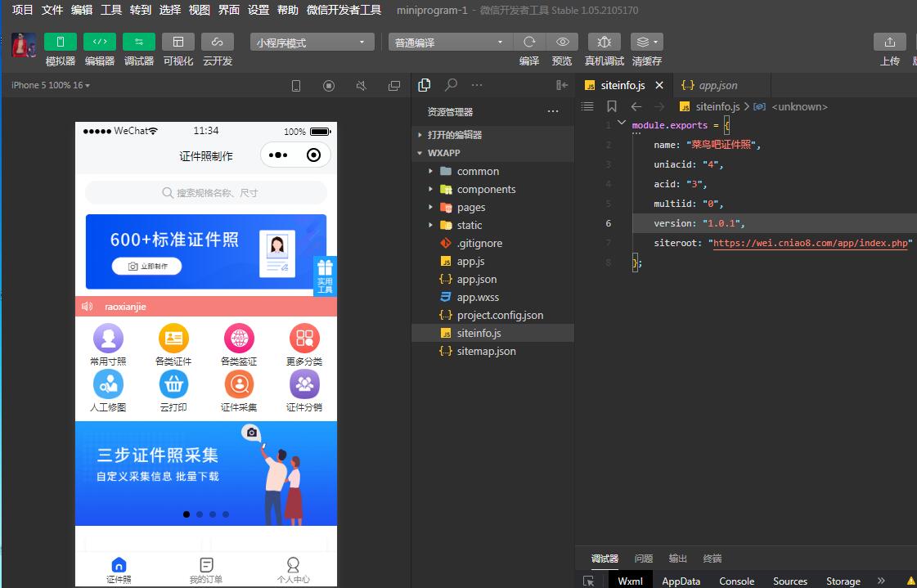Click the upload icon in toolbar
Viewport: 917px width, 588px height.
point(889,42)
